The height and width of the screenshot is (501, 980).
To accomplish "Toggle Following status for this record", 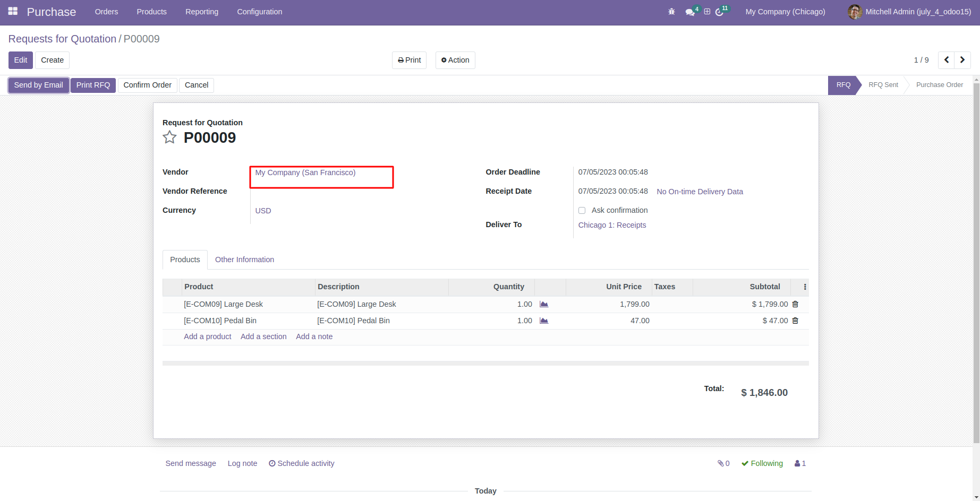I will (762, 463).
